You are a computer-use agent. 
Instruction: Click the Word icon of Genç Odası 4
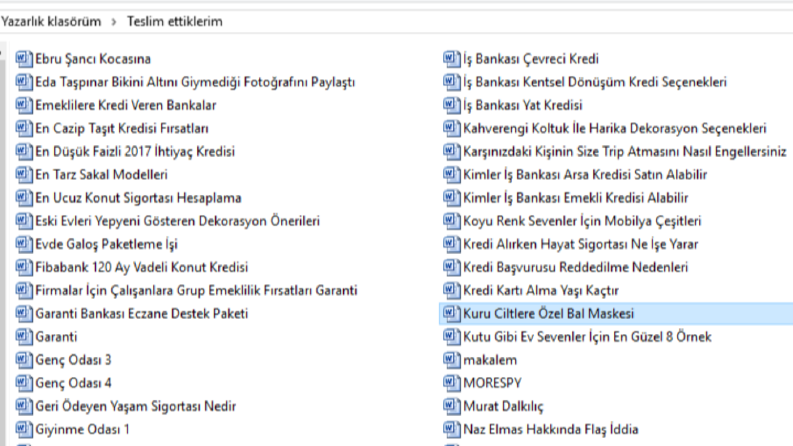pos(24,383)
